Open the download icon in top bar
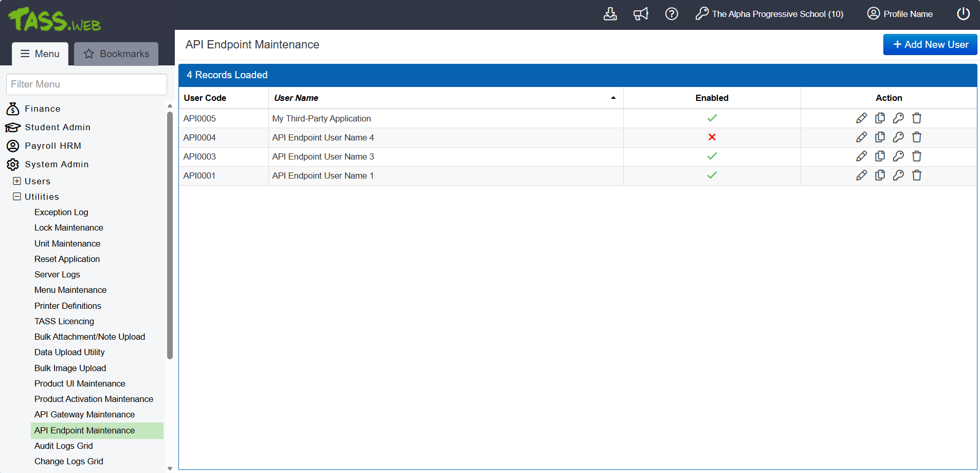 click(x=610, y=14)
